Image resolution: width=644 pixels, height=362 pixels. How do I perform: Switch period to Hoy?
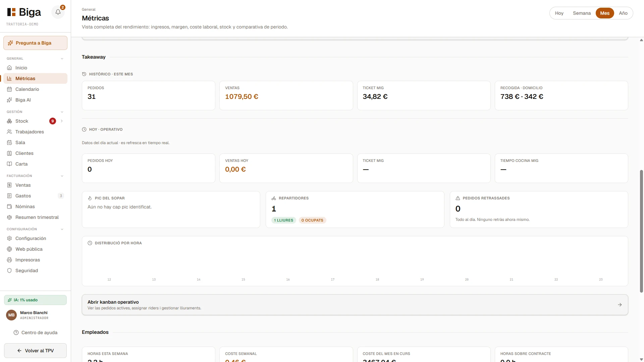(x=559, y=13)
